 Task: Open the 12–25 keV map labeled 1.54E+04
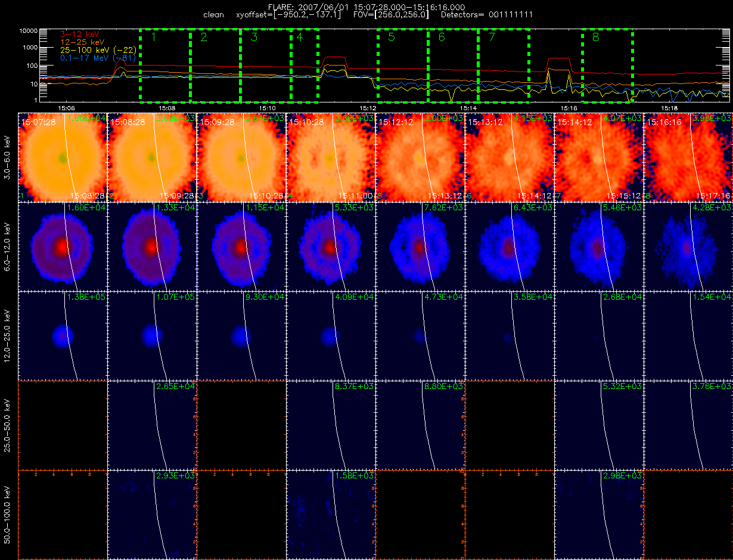[688, 335]
